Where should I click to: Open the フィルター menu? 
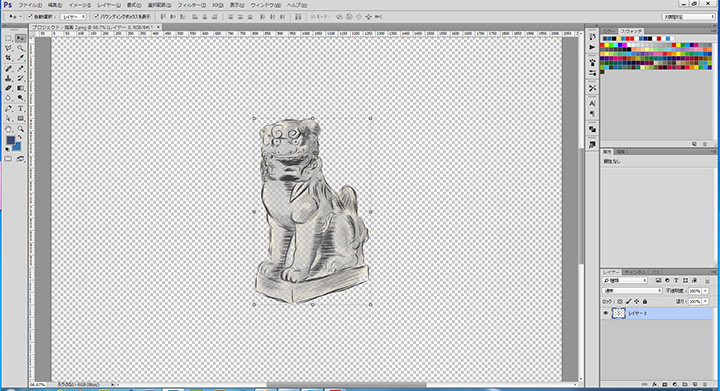point(191,5)
